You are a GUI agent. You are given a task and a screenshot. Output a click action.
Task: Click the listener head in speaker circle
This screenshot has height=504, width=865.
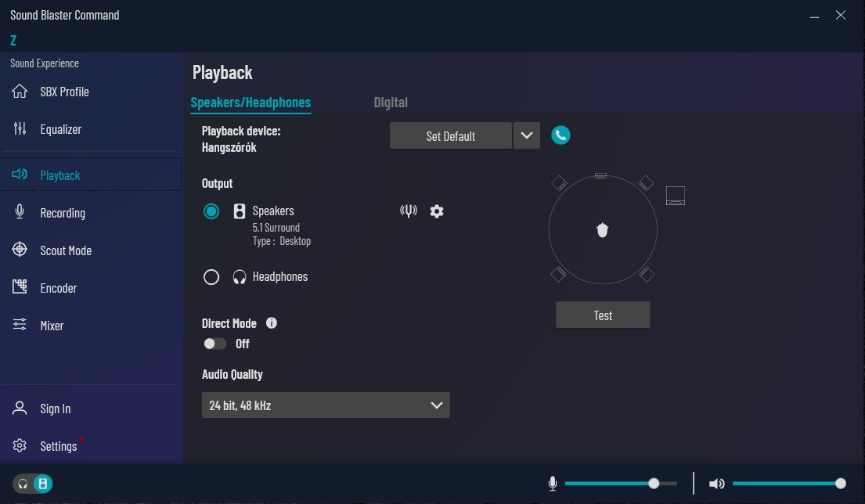tap(603, 230)
